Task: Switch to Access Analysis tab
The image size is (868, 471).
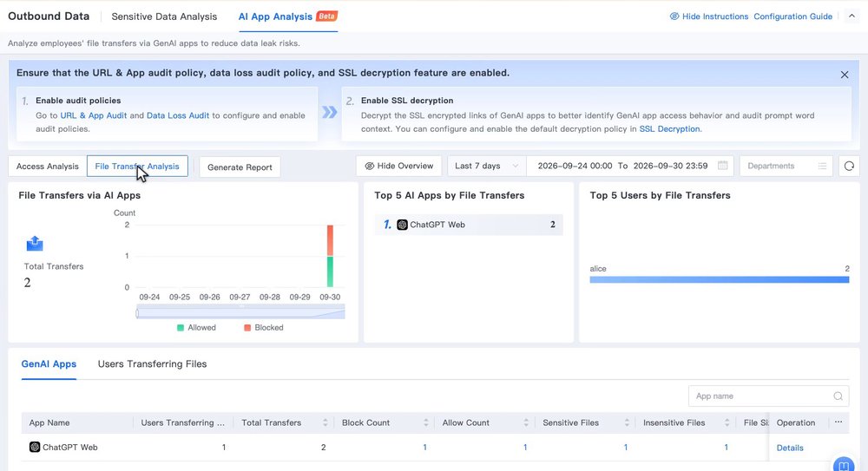Action: coord(48,166)
